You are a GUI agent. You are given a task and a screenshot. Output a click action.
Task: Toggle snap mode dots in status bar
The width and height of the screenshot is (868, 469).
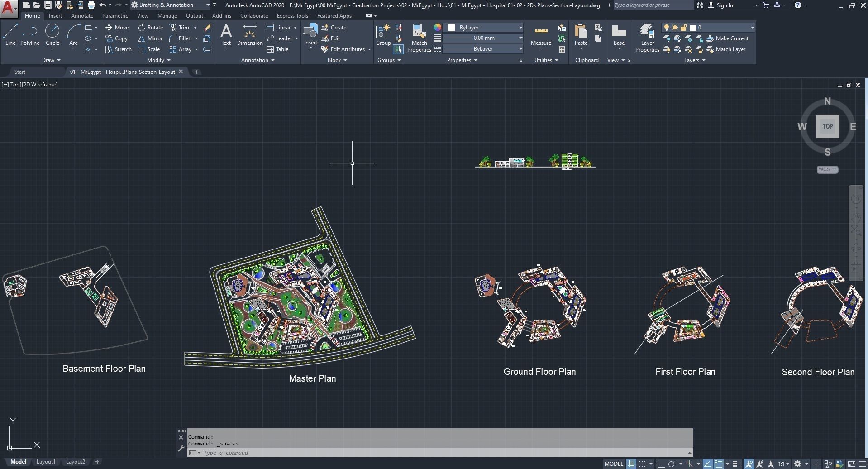[x=642, y=464]
